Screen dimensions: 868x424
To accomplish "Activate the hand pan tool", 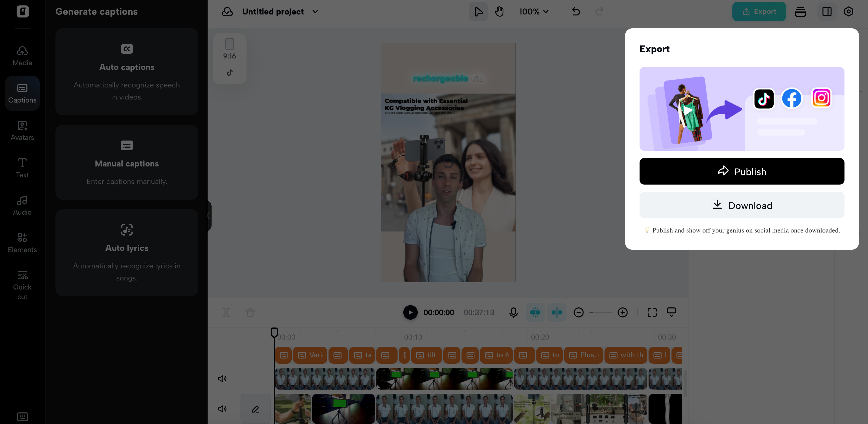I will click(x=499, y=11).
